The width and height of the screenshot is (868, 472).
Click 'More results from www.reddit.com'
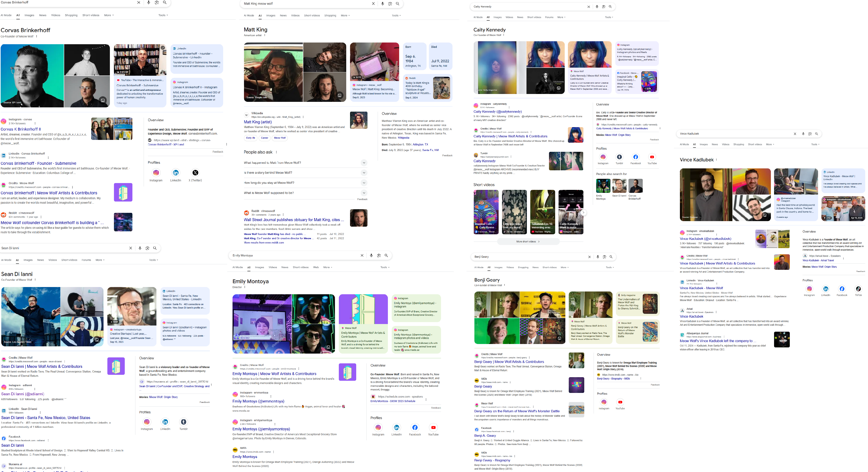264,242
